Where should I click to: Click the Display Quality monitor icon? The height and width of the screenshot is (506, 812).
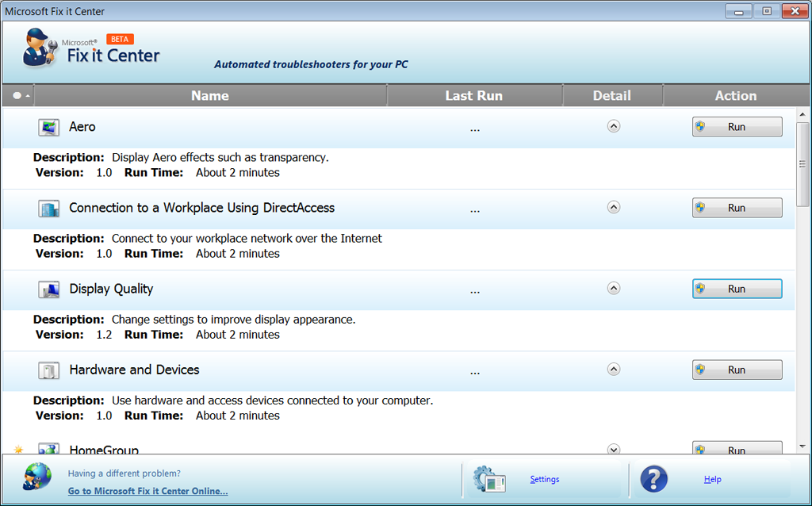[x=48, y=289]
